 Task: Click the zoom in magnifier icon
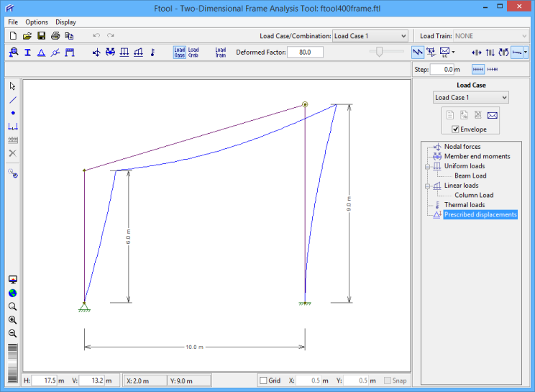12,320
